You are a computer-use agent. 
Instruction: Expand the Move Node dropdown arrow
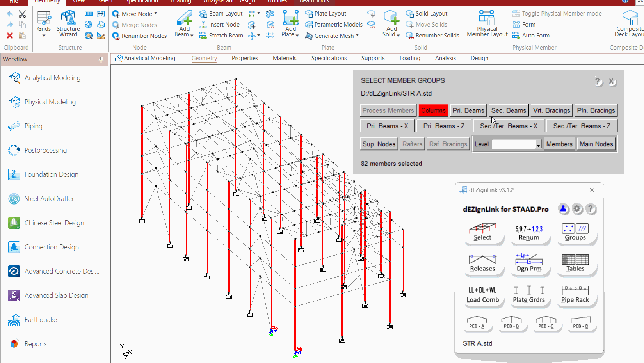point(156,13)
